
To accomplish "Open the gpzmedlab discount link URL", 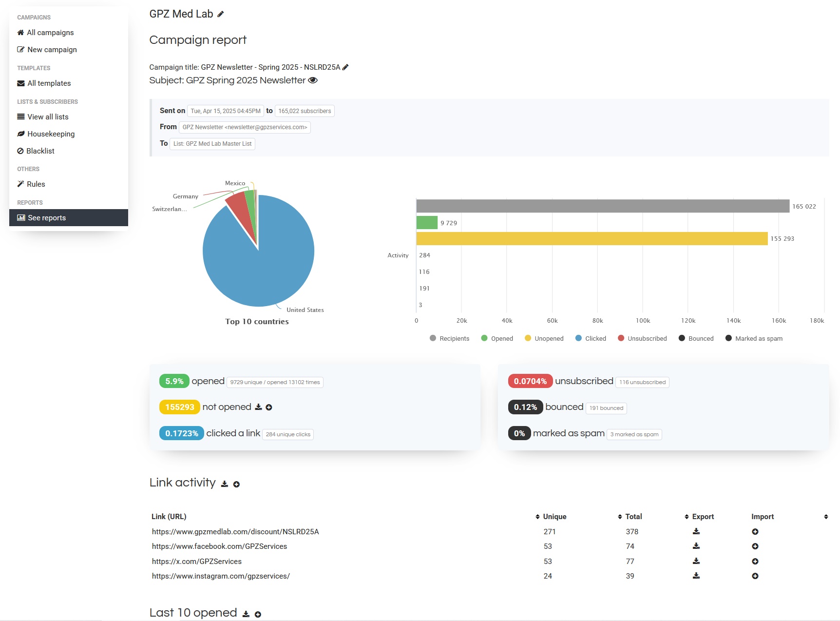I will pyautogui.click(x=235, y=532).
